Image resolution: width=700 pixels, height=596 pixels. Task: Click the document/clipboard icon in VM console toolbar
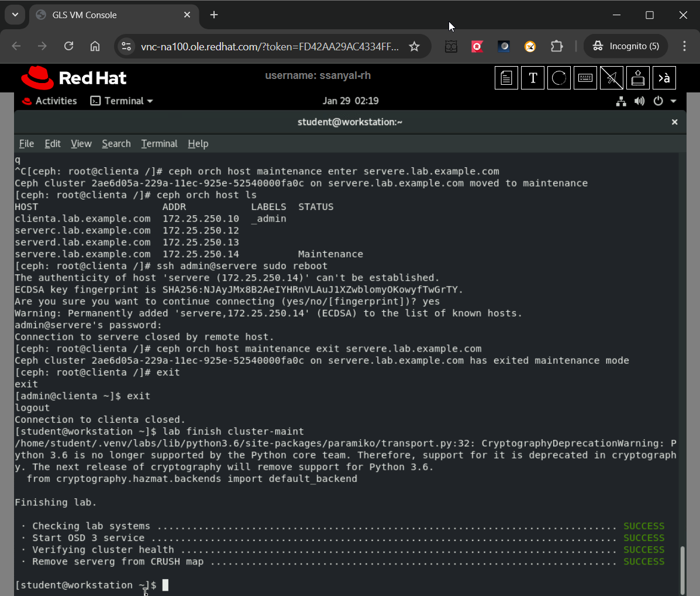(x=506, y=78)
